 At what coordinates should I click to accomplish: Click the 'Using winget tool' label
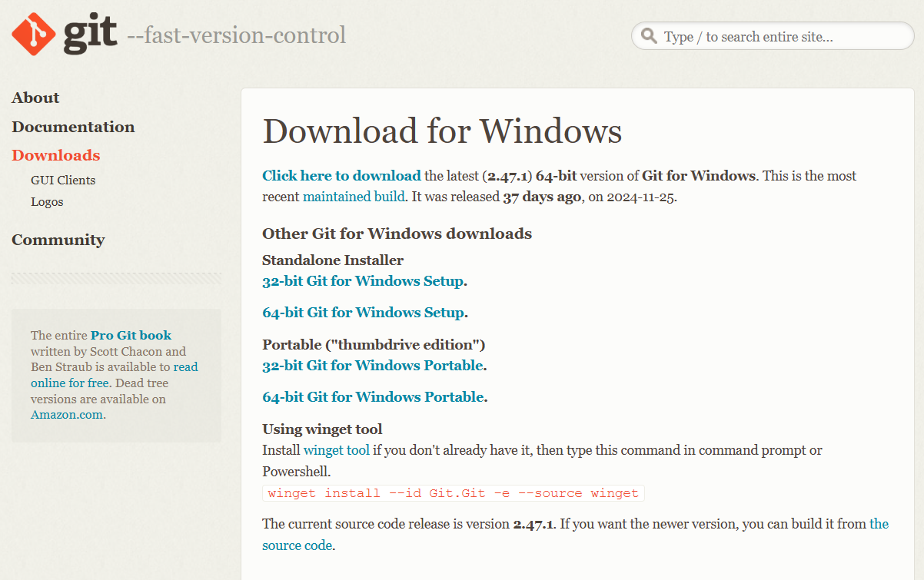click(322, 429)
